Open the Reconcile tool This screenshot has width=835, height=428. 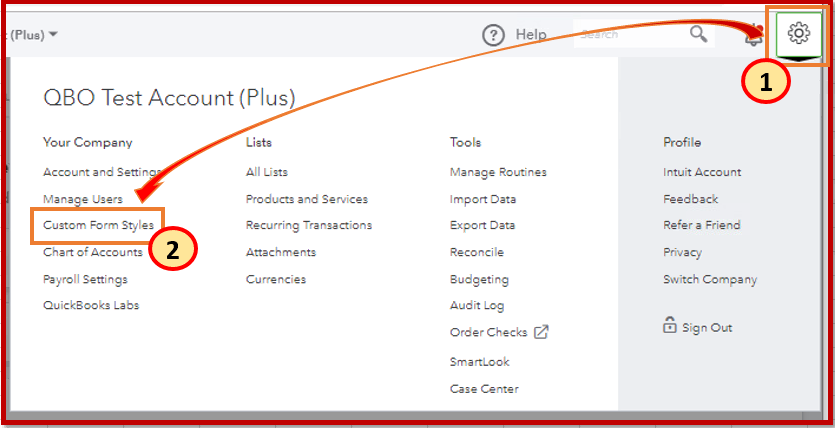pyautogui.click(x=476, y=252)
